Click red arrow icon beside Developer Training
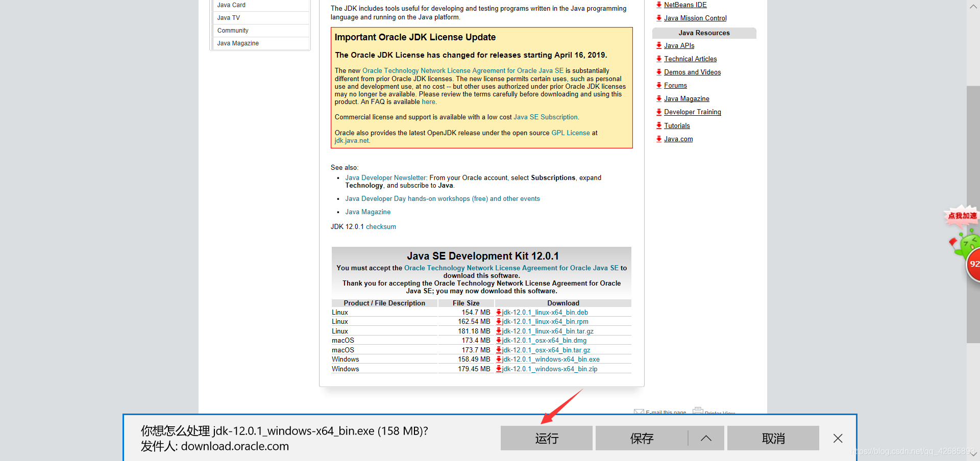Viewport: 980px width, 461px height. click(x=659, y=112)
